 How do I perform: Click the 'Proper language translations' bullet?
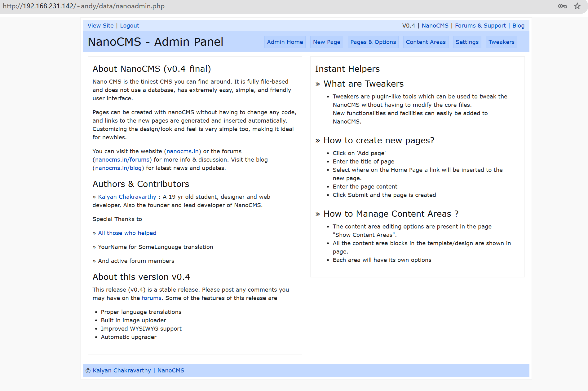click(x=141, y=312)
